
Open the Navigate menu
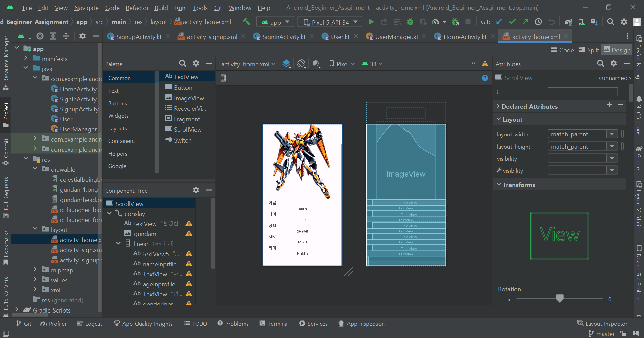pyautogui.click(x=86, y=8)
